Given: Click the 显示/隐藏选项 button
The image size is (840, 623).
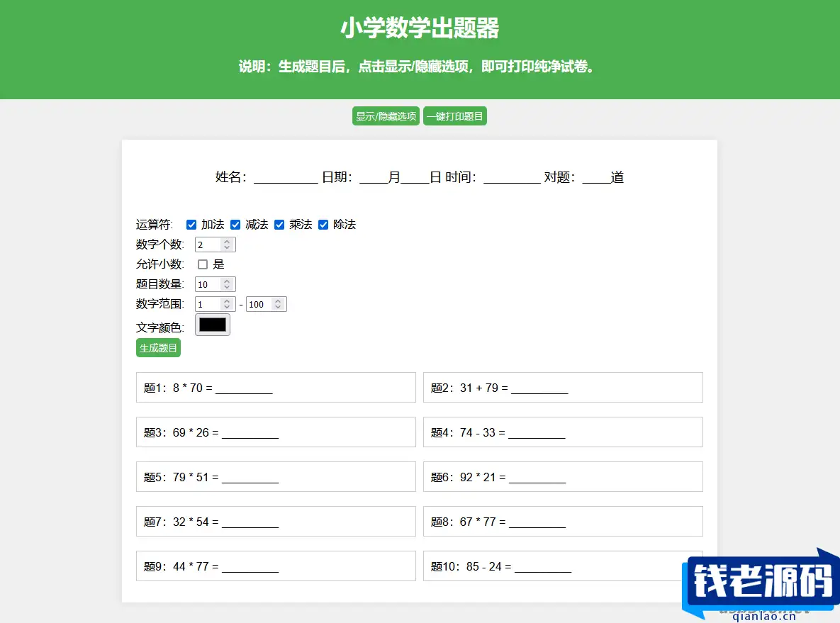Looking at the screenshot, I should pyautogui.click(x=386, y=116).
